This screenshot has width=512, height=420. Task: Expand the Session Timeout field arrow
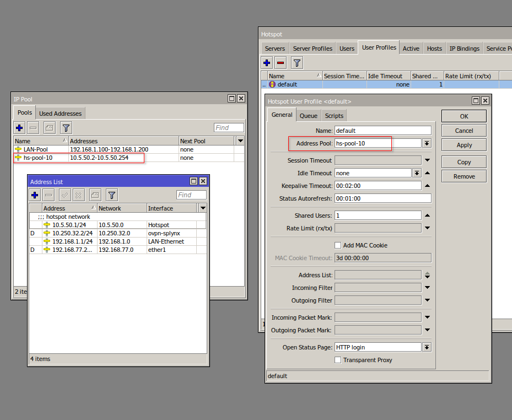point(427,160)
